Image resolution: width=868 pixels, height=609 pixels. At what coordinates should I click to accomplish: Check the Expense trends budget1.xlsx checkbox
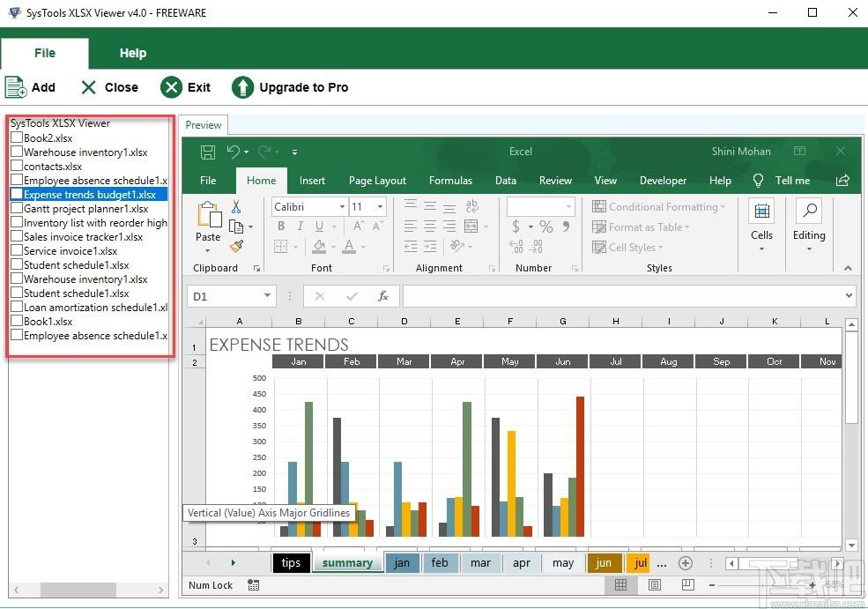point(17,194)
